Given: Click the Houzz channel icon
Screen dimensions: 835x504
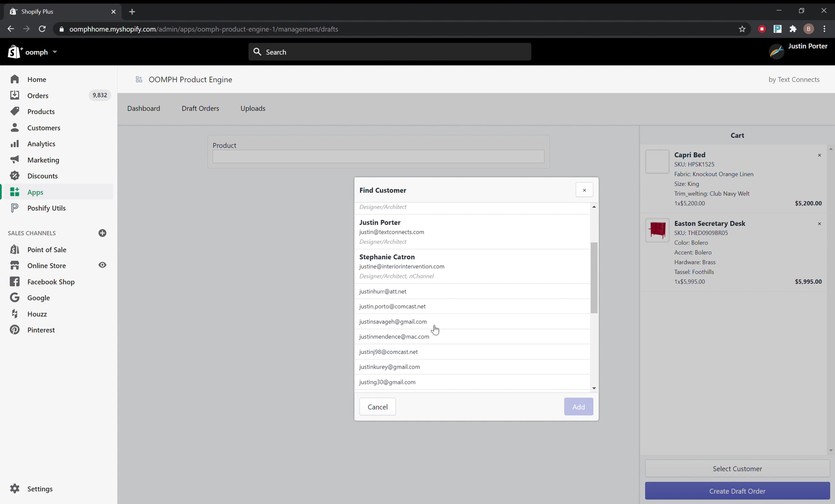Looking at the screenshot, I should [x=15, y=314].
